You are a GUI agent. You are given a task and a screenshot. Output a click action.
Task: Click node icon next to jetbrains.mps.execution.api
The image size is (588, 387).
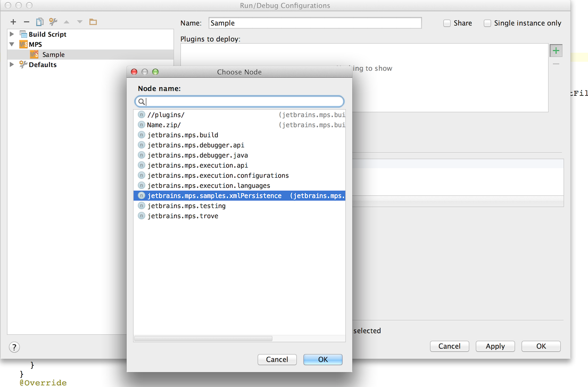[x=142, y=166]
